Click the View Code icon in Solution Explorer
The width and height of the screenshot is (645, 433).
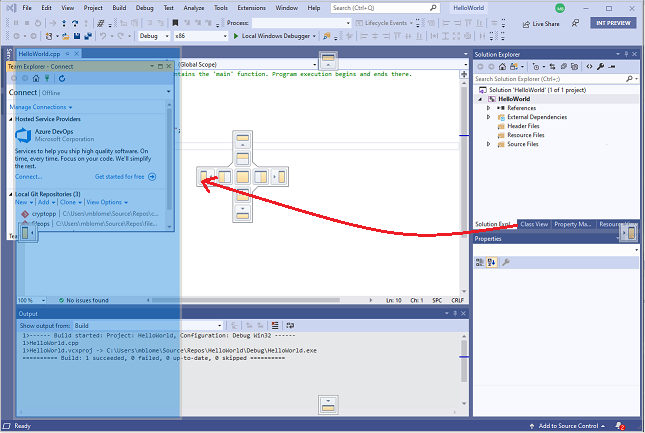click(589, 67)
